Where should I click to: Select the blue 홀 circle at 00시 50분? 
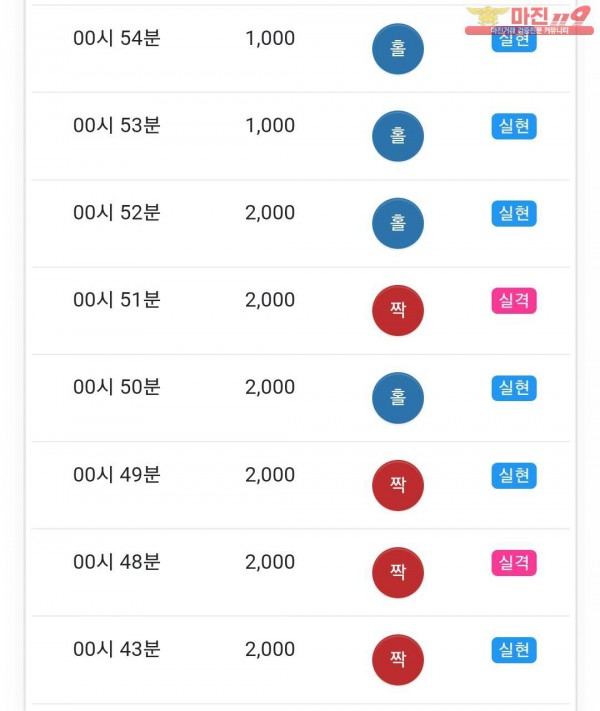tap(398, 398)
